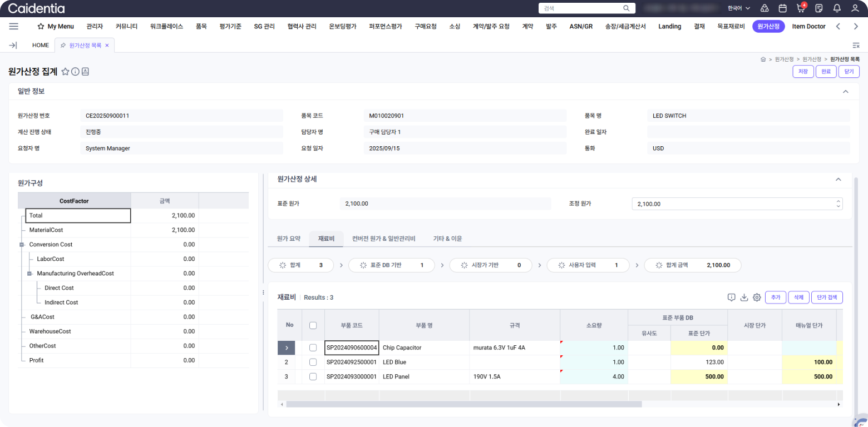Collapse the Conversion Cost tree node
This screenshot has width=868, height=427.
point(22,245)
